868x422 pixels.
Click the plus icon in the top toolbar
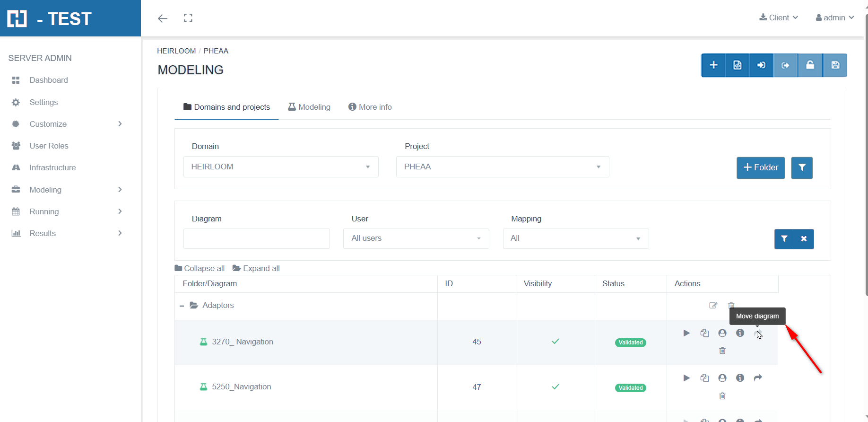coord(713,65)
